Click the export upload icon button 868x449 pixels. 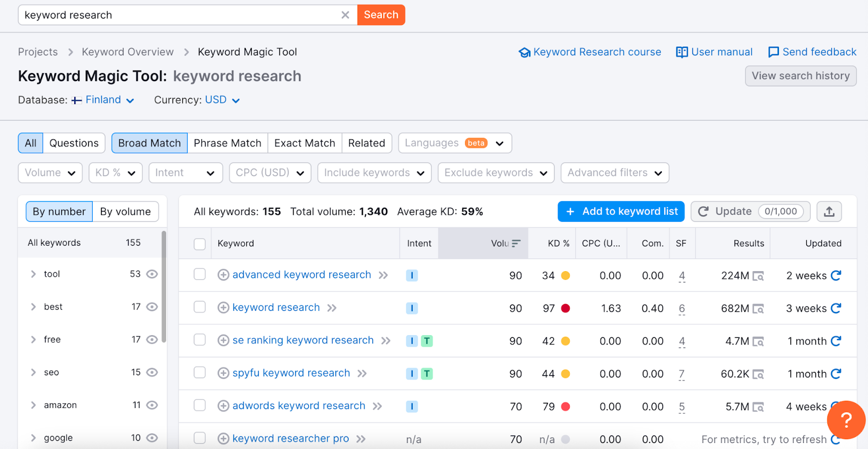click(x=828, y=211)
